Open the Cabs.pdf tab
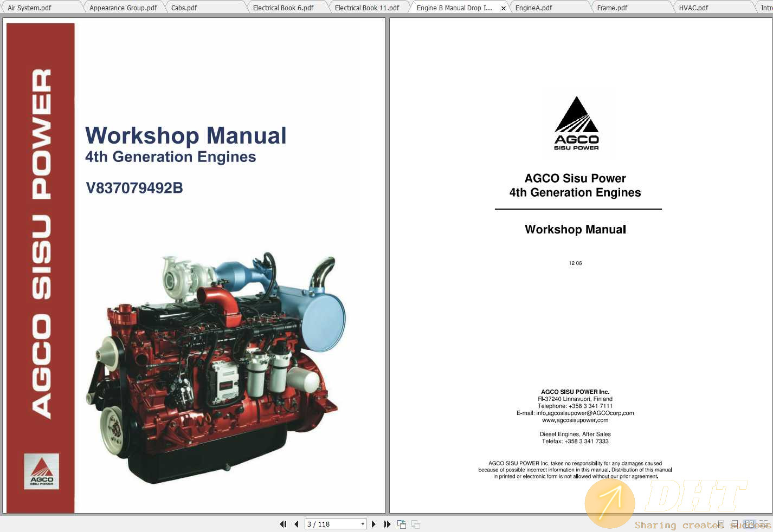The width and height of the screenshot is (773, 532). [x=205, y=8]
